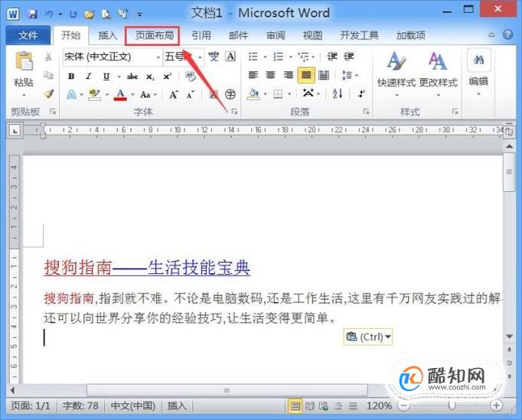This screenshot has height=420, width=522.
Task: Toggle Italic formatting
Action: coord(88,77)
